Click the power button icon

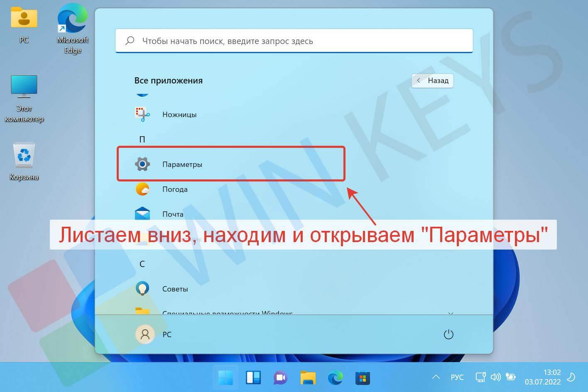448,334
